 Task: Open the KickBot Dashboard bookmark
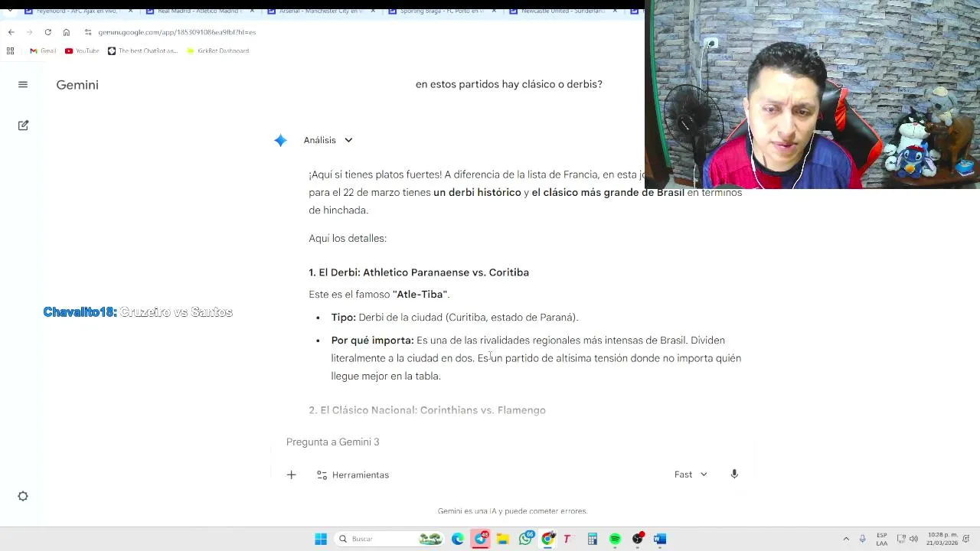point(217,51)
